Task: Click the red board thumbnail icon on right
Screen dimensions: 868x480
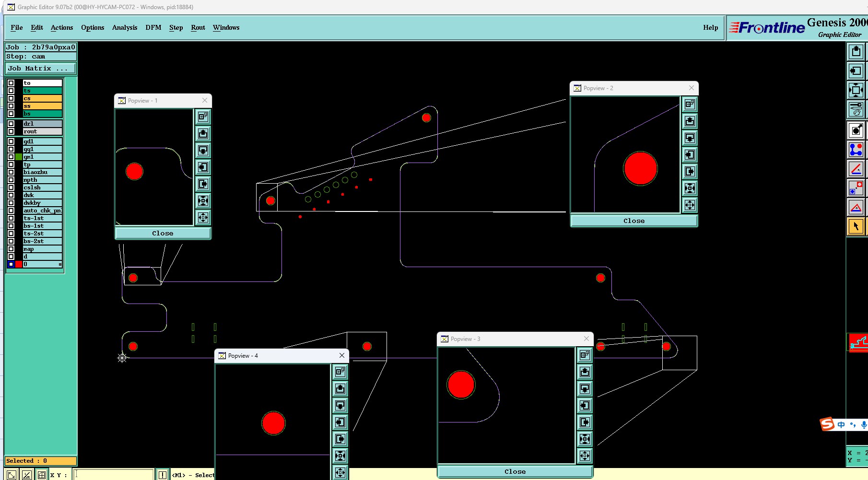Action: click(858, 343)
